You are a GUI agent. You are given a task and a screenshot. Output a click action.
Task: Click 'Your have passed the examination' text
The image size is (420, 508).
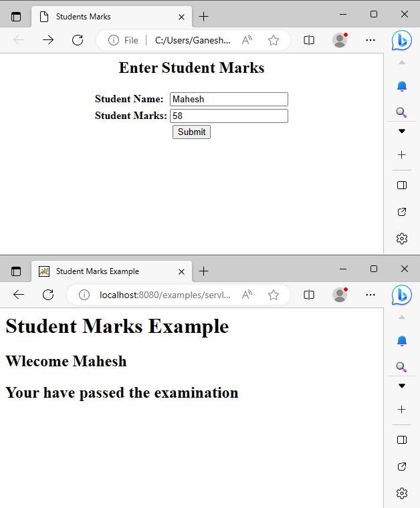[122, 392]
